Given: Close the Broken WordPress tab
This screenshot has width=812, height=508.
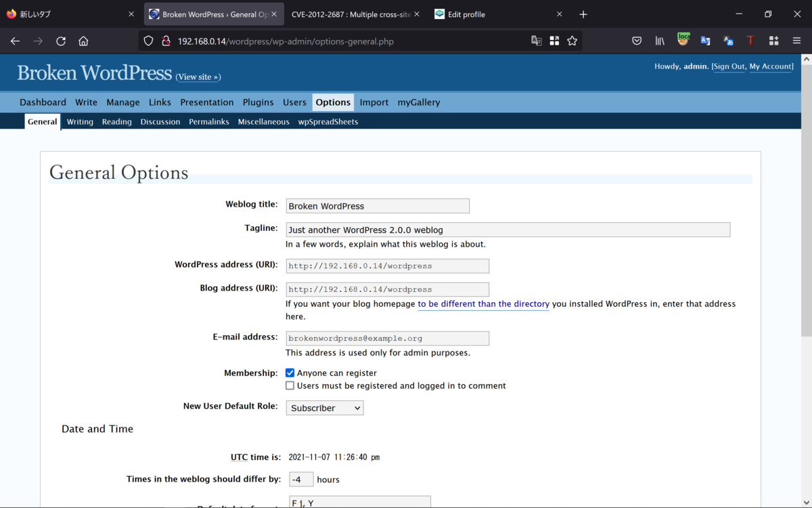Looking at the screenshot, I should pos(274,14).
